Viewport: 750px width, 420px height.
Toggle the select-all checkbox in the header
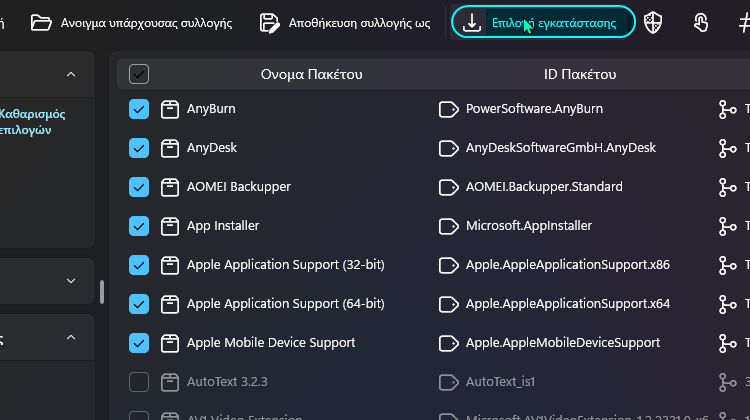pos(139,74)
